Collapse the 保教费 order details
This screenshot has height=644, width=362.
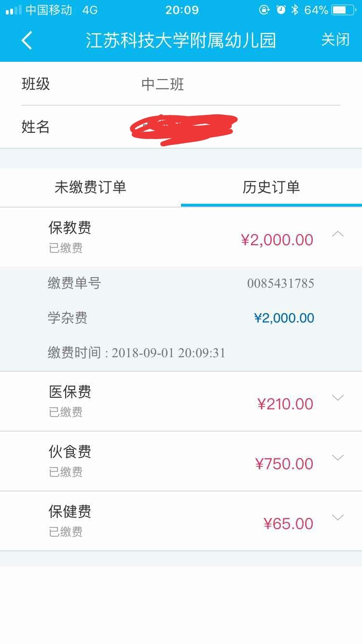(338, 234)
